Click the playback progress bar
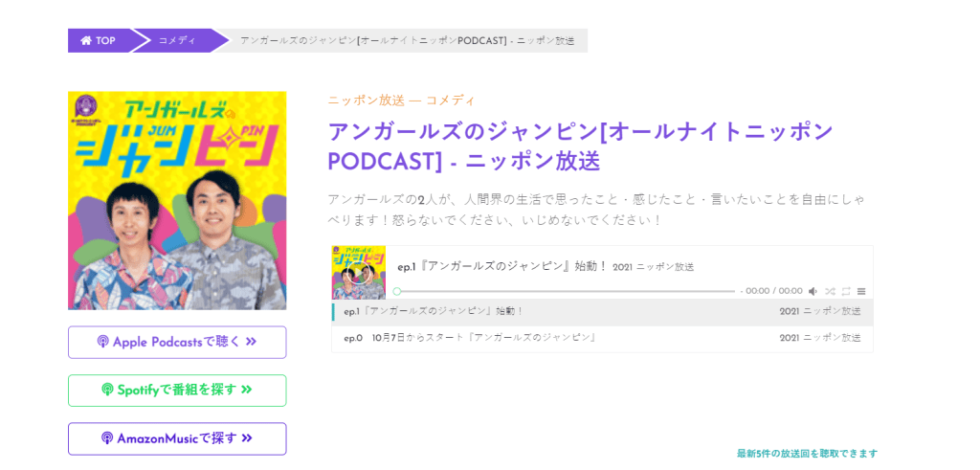This screenshot has height=470, width=980. (x=565, y=291)
